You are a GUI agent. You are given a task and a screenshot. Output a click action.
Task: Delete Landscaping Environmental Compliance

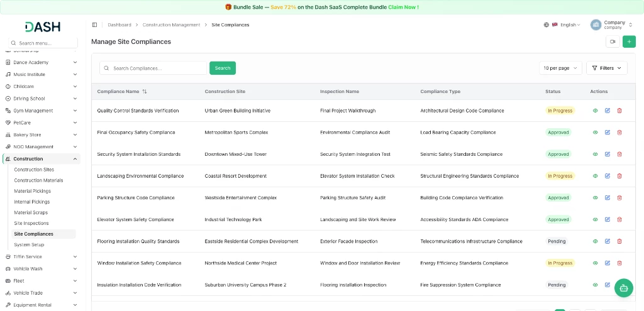tap(619, 176)
